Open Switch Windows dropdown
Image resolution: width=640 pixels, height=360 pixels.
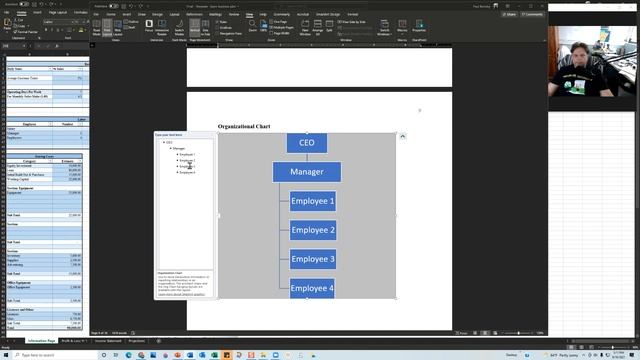[384, 27]
